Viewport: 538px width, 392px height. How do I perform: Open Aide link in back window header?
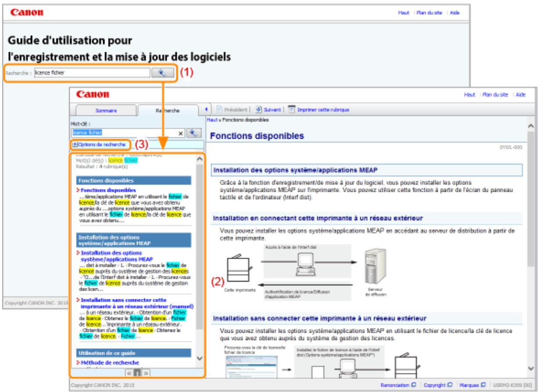click(455, 13)
